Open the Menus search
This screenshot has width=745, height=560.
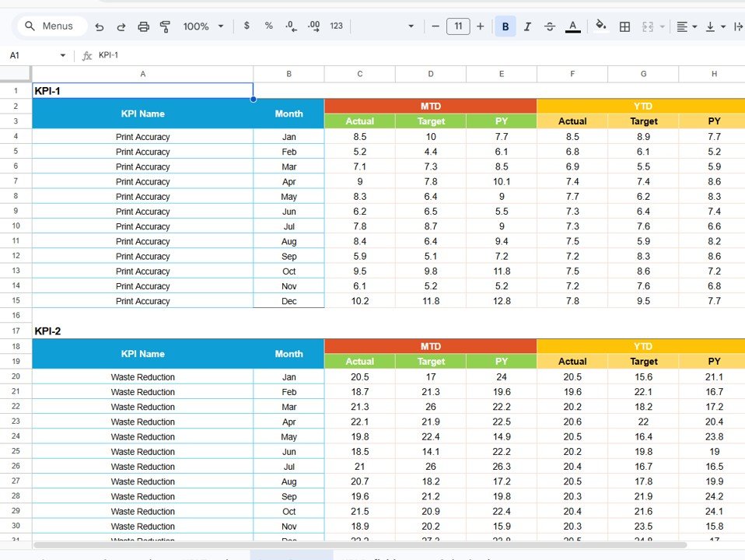coord(51,26)
